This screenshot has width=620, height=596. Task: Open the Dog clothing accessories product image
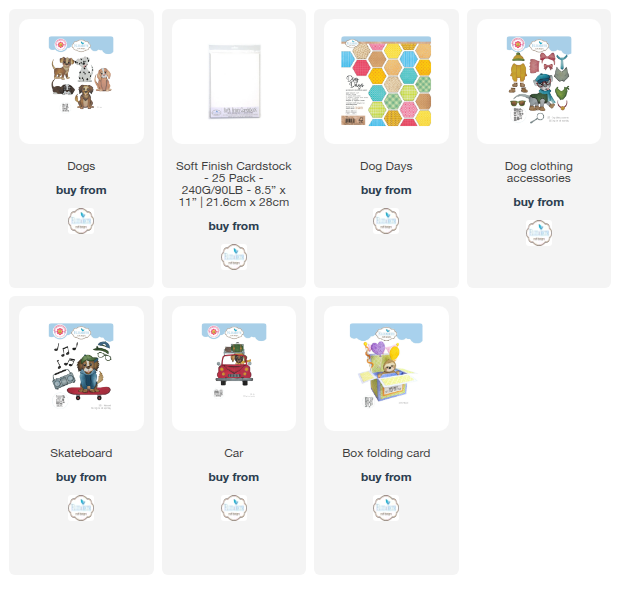coord(539,81)
